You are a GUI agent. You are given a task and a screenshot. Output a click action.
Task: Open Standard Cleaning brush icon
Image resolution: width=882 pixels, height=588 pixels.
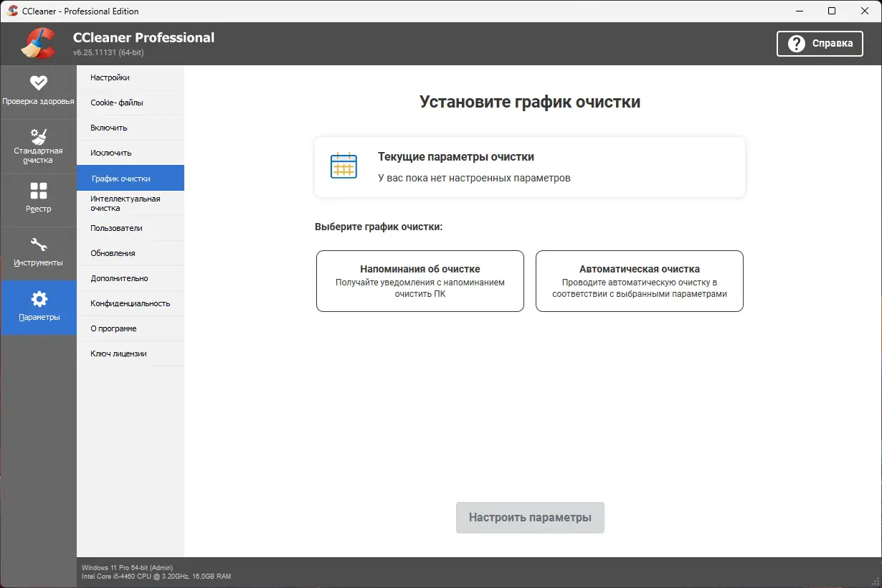click(38, 136)
